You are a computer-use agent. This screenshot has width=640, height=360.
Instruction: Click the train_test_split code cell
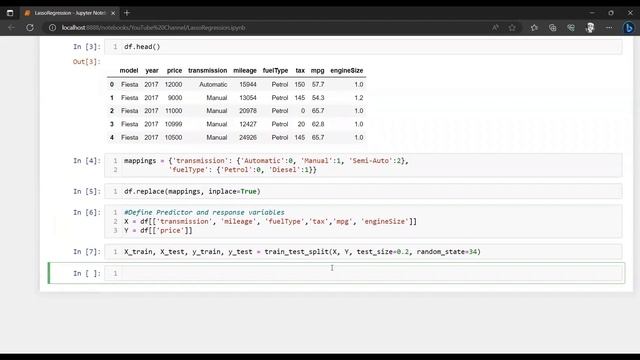coord(363,252)
